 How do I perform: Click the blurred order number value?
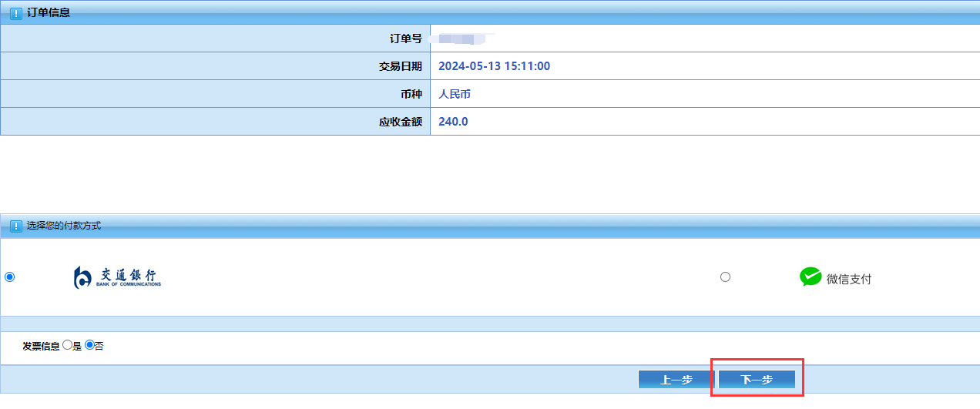(461, 39)
